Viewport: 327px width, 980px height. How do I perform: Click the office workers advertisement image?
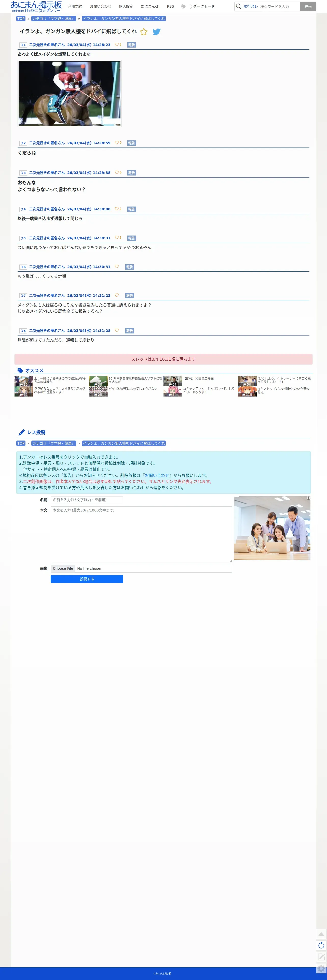point(272,528)
